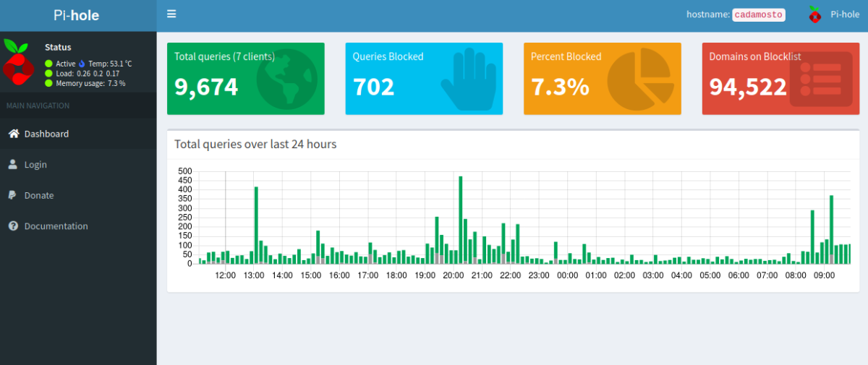
Task: Open the Documentation sidebar link
Action: [x=56, y=226]
